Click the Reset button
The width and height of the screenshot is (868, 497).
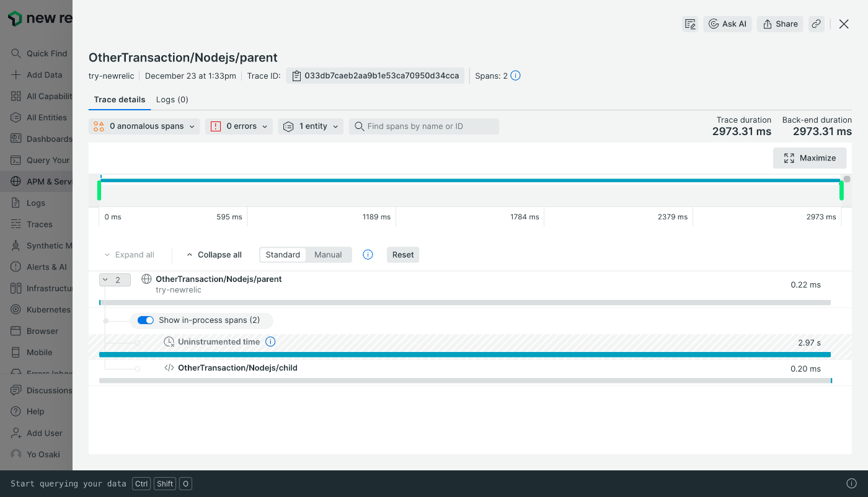tap(403, 255)
